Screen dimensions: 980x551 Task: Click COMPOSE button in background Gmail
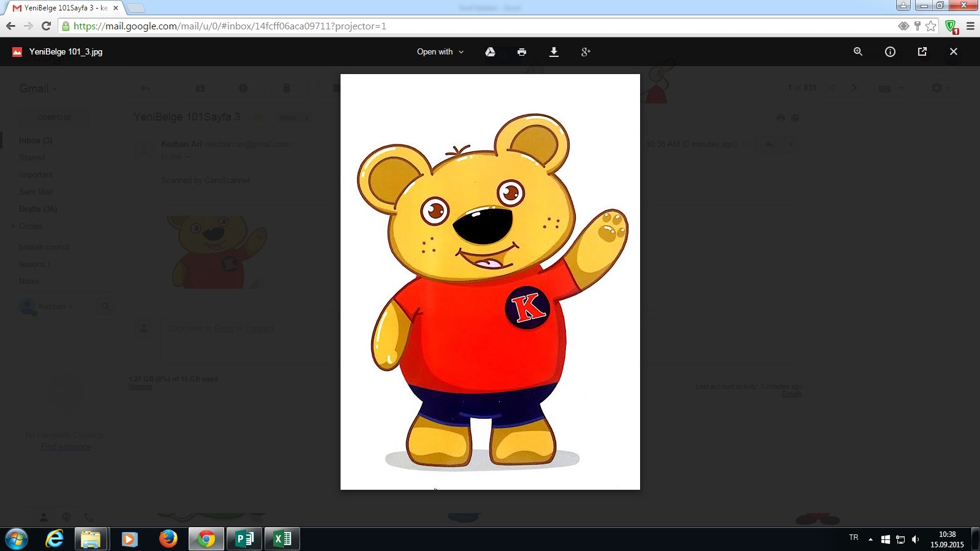[54, 118]
